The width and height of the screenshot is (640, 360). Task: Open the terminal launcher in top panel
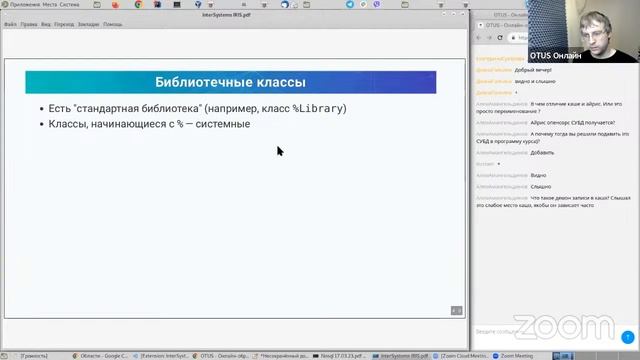177,5
